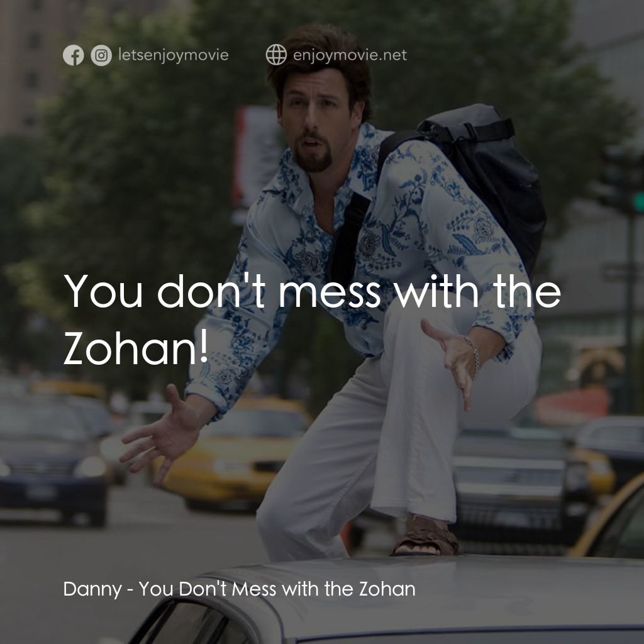Select the attribution 'Danny - You Don't Mess with the Zohan'
The height and width of the screenshot is (644, 644).
click(239, 589)
